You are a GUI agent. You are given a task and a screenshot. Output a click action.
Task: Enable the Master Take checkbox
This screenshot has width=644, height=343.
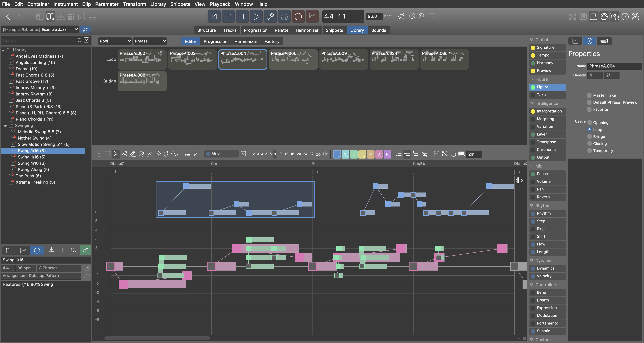589,95
